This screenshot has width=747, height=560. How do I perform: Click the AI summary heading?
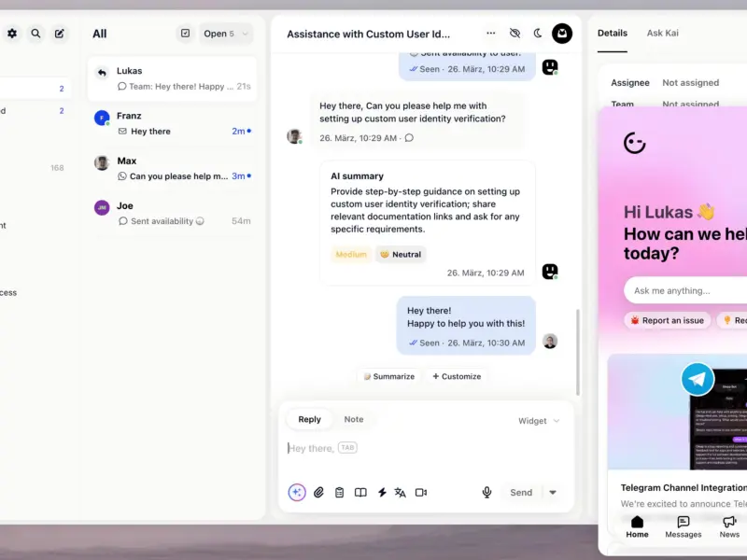tap(358, 176)
